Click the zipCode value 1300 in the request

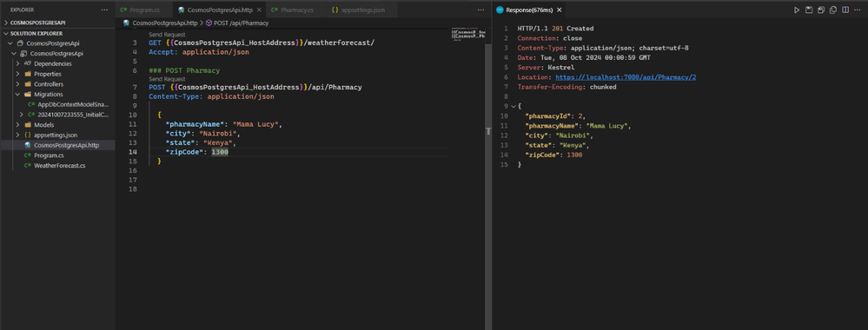[x=220, y=152]
